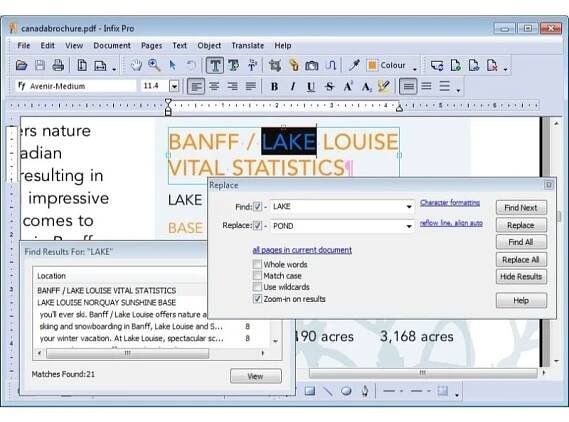The image size is (569, 422).
Task: Open the Colour dropdown arrow
Action: 415,68
